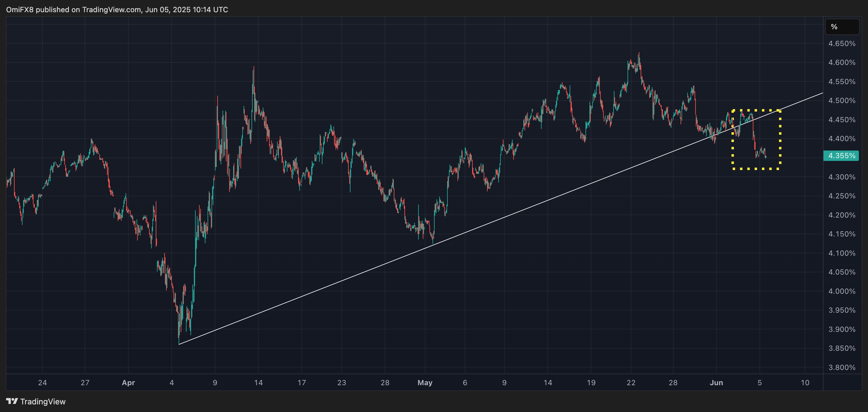This screenshot has height=412, width=868.
Task: Click the publisher header text OmiFX8
Action: (x=20, y=9)
